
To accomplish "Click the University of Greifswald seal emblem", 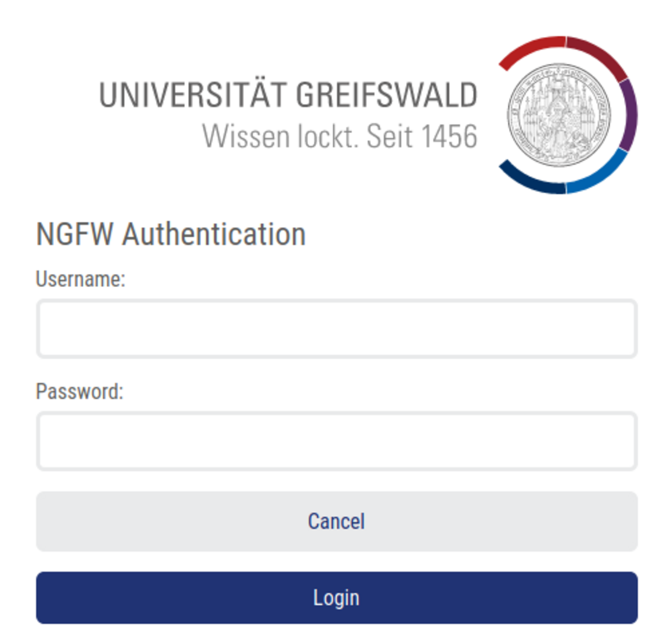I will point(559,115).
